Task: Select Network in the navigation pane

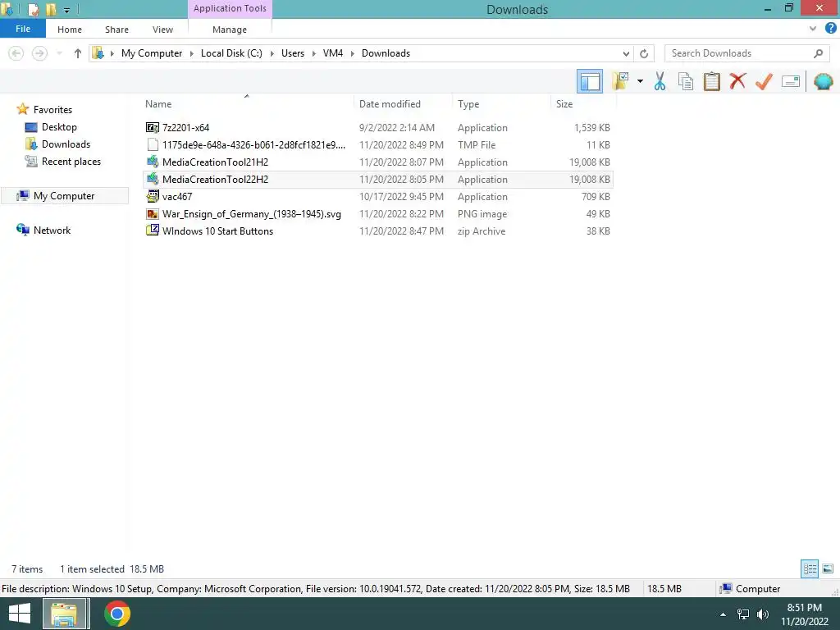Action: 52,230
